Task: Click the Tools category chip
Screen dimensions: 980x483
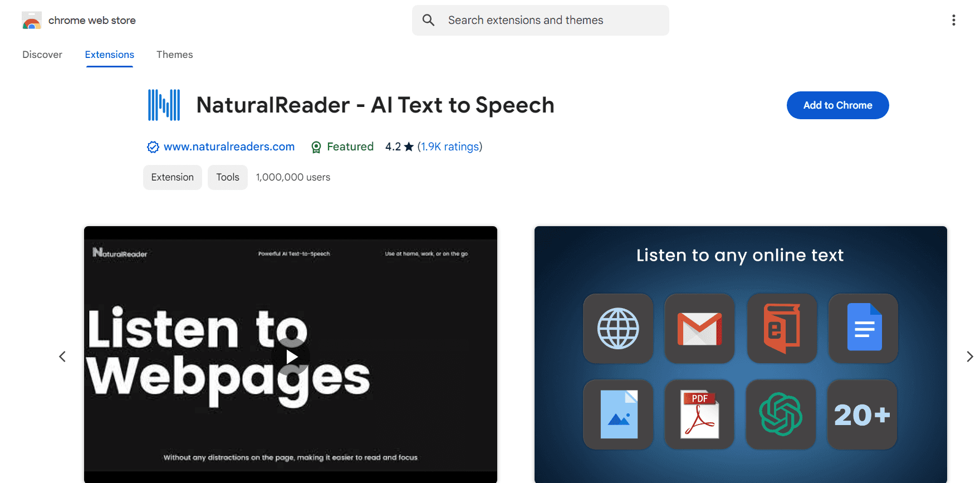Action: 228,177
